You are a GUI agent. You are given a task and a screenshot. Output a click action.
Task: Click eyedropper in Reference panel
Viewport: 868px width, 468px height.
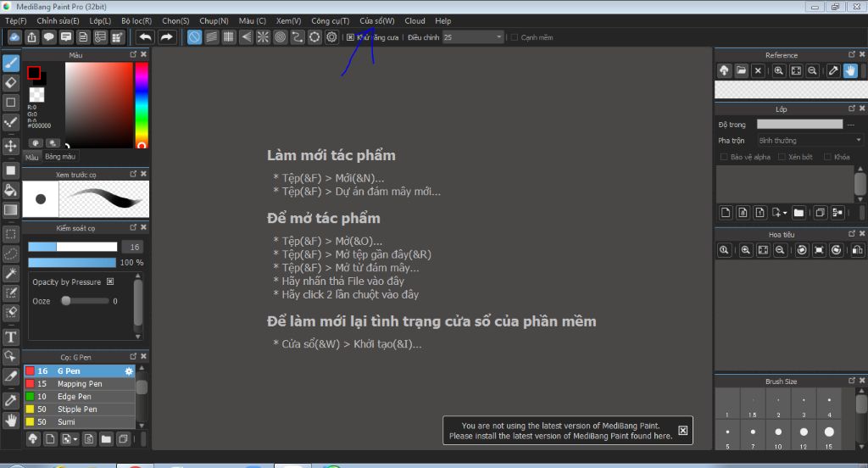coord(833,71)
